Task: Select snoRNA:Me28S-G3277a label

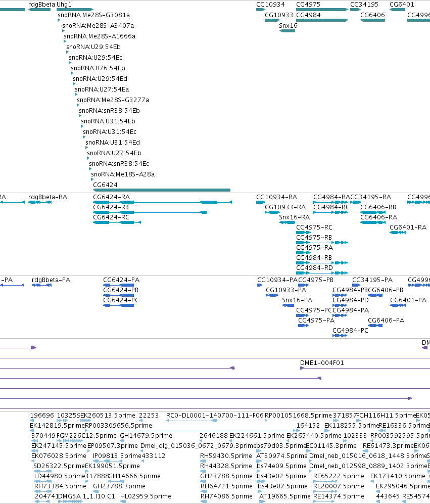Action: pyautogui.click(x=113, y=100)
